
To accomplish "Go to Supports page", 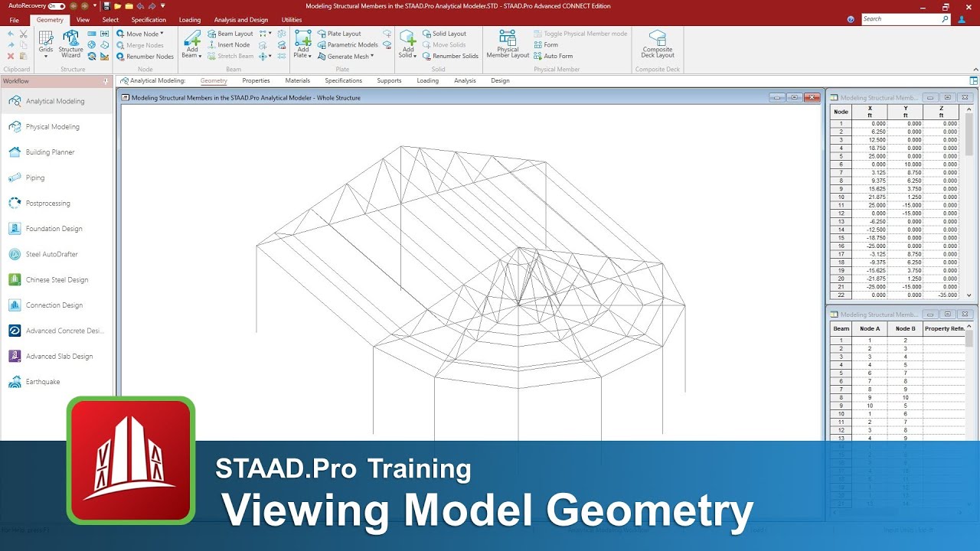I will click(x=389, y=80).
